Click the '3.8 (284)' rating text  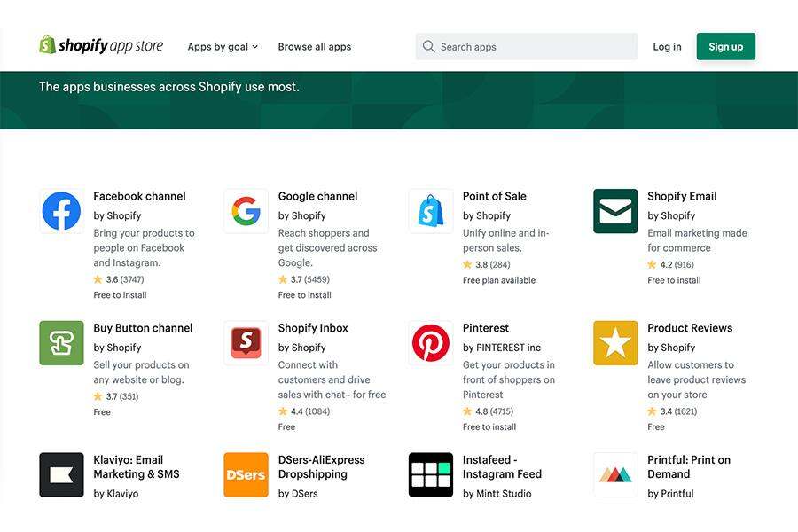click(493, 265)
